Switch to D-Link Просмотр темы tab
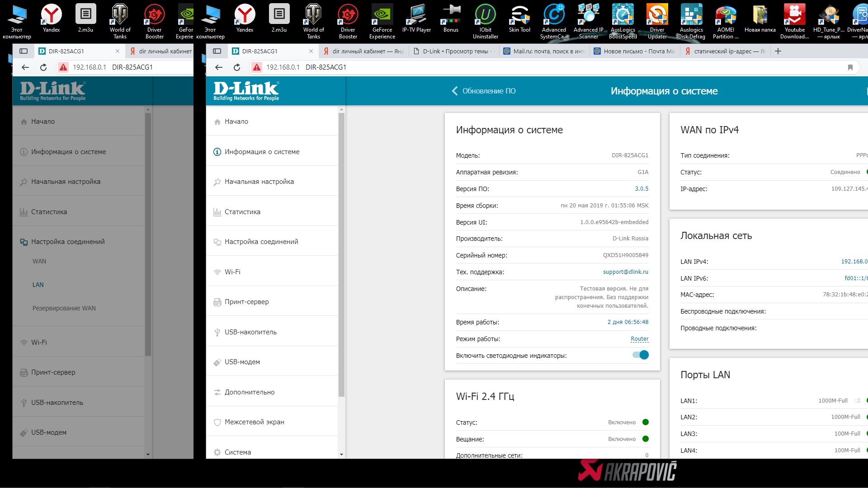Image resolution: width=868 pixels, height=488 pixels. pyautogui.click(x=454, y=52)
